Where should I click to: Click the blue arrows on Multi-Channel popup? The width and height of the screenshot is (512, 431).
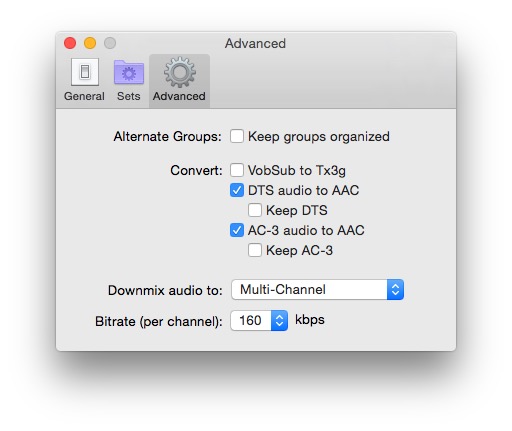tap(395, 289)
